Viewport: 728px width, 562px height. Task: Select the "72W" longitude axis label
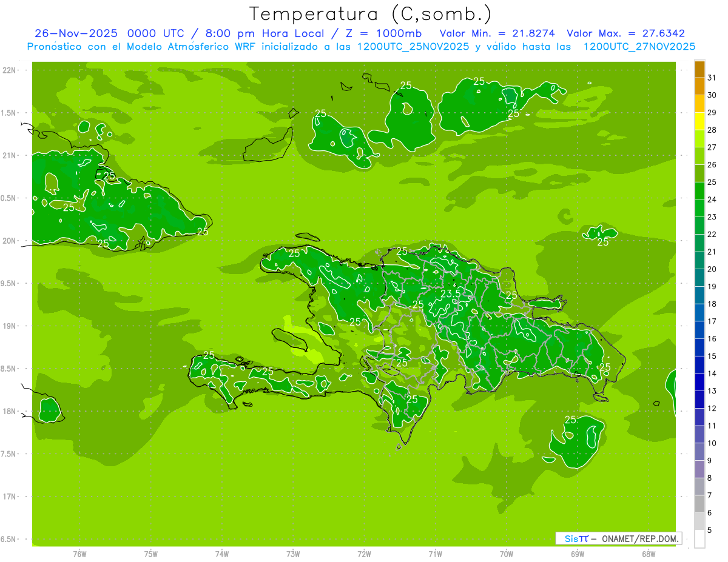click(364, 554)
